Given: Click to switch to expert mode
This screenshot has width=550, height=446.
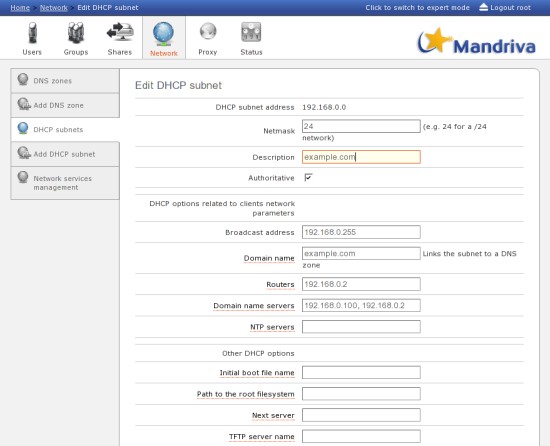Looking at the screenshot, I should pyautogui.click(x=417, y=7).
